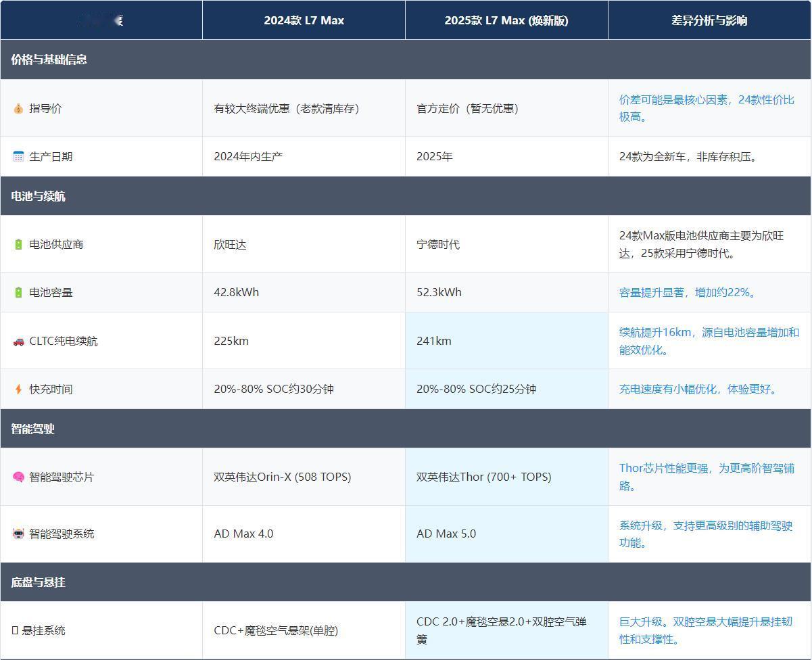Click the 智能驾驶系统 row label
The image size is (812, 660).
[x=62, y=534]
